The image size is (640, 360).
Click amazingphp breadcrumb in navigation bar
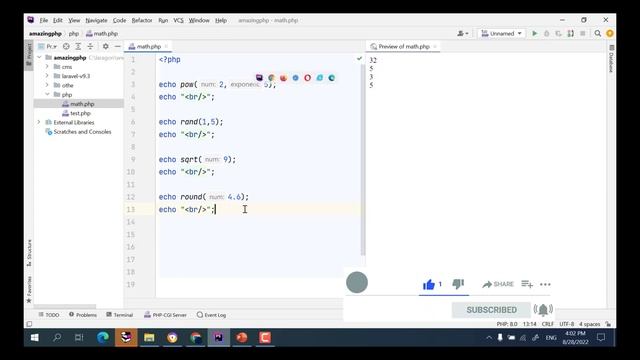(x=45, y=33)
